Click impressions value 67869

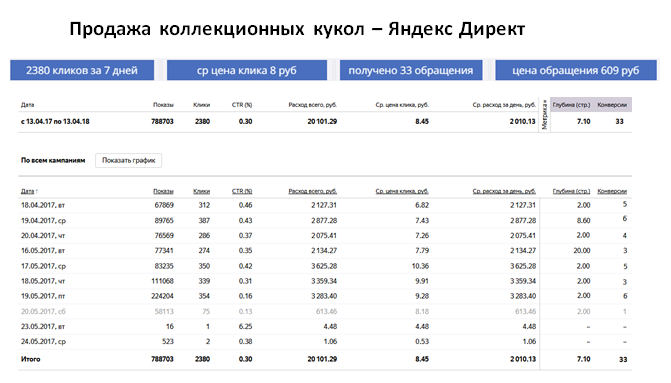click(x=164, y=205)
